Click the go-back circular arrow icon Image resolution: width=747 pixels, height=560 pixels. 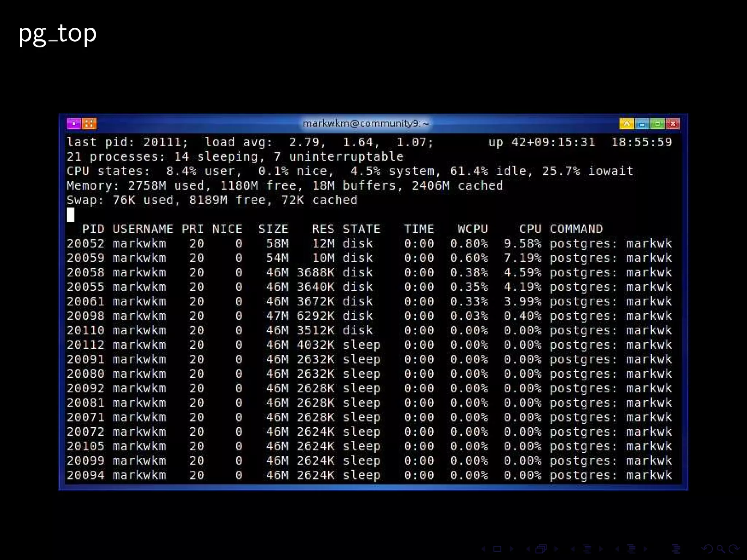(x=707, y=549)
